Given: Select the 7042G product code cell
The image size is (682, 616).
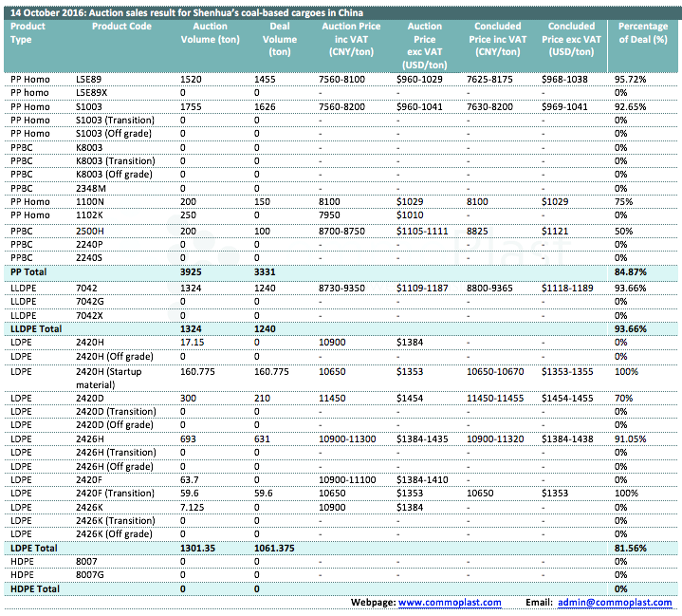Looking at the screenshot, I should pyautogui.click(x=89, y=300).
